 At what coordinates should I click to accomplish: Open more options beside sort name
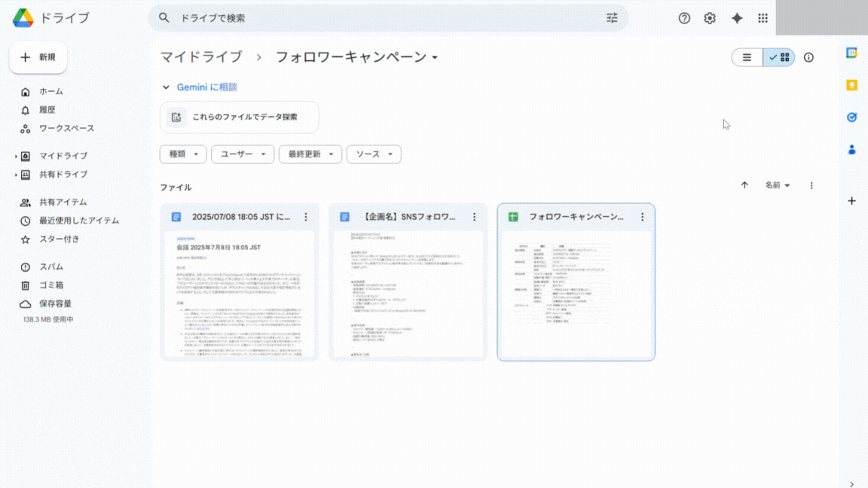(x=811, y=185)
